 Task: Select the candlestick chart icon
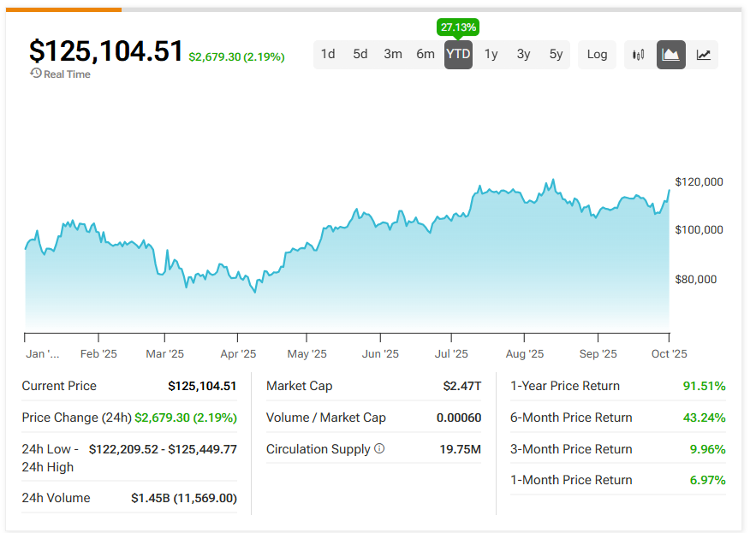coord(638,54)
